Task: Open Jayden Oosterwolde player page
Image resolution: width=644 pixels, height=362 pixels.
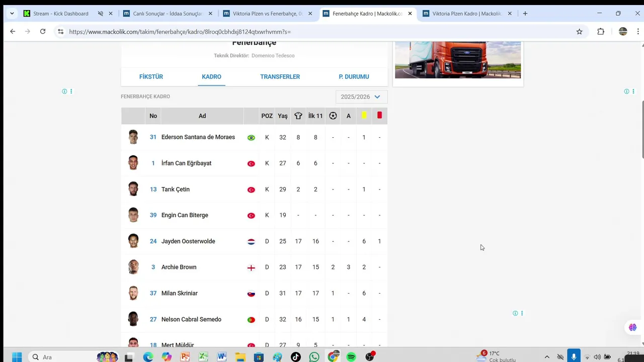Action: [188, 241]
